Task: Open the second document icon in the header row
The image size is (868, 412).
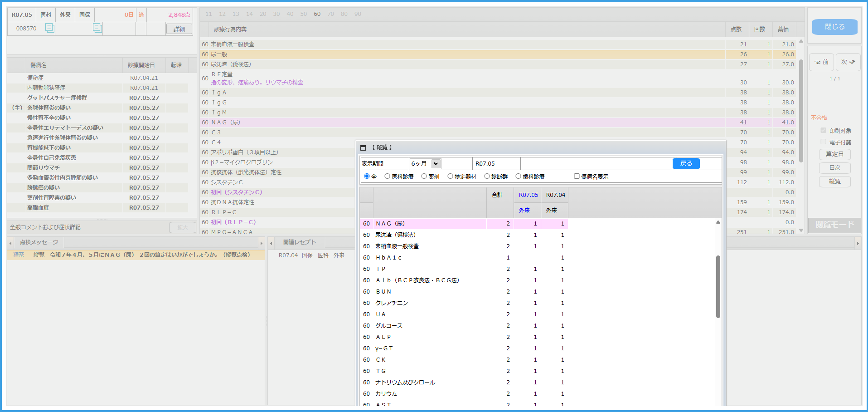Action: [97, 28]
